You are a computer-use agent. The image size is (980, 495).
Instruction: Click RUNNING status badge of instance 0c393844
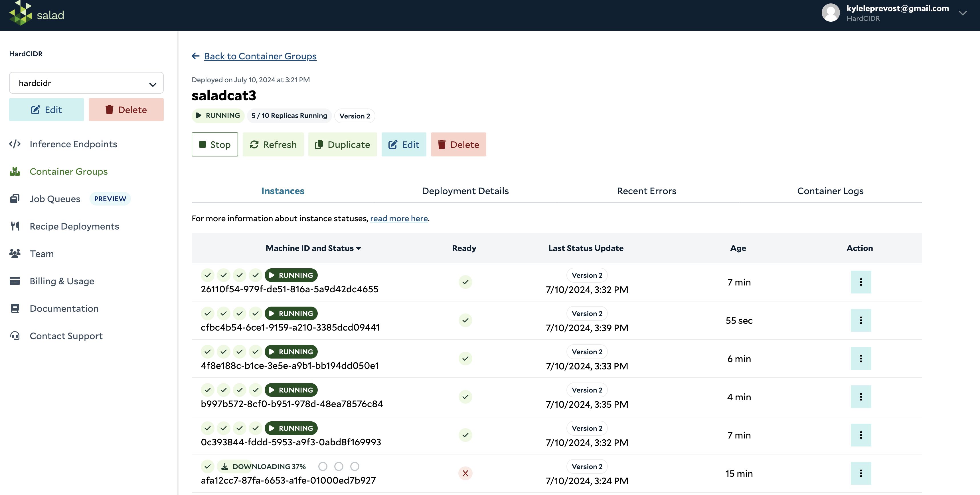(x=291, y=428)
